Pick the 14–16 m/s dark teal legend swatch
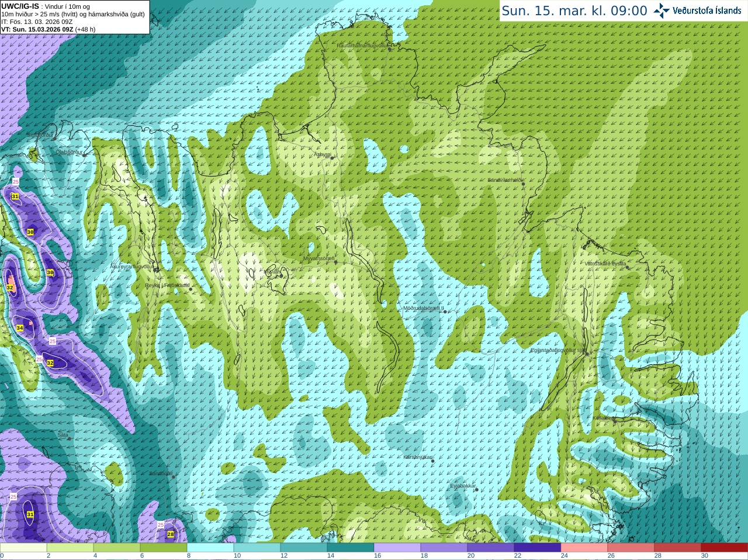The image size is (748, 560). pyautogui.click(x=351, y=548)
